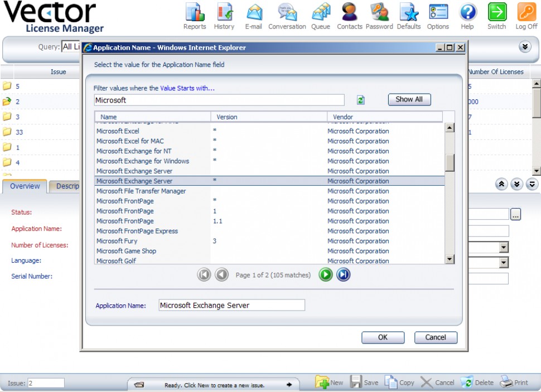
Task: Switch to the Description tab
Action: click(65, 186)
